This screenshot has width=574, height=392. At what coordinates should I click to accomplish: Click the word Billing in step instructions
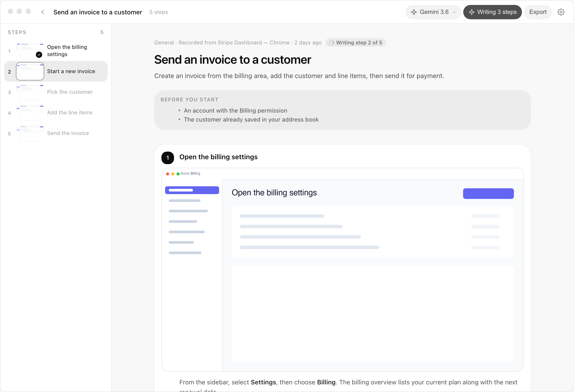pos(326,382)
